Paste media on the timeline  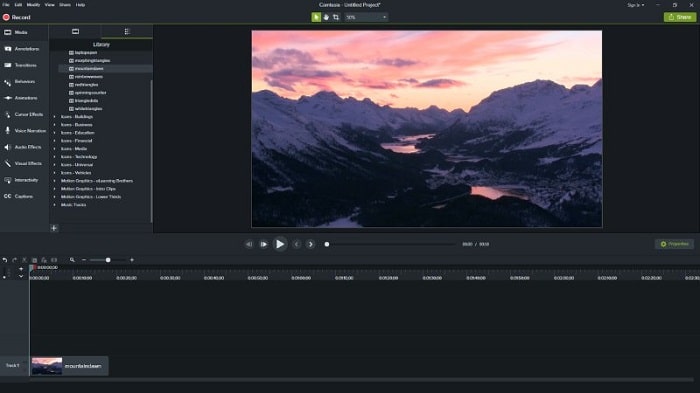(x=44, y=260)
